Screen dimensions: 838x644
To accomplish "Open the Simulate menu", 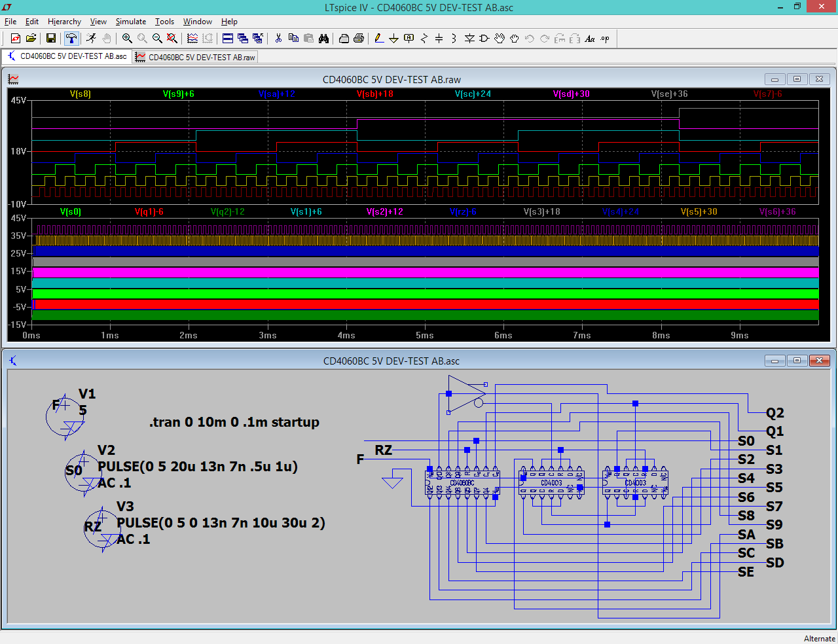I will pyautogui.click(x=131, y=22).
